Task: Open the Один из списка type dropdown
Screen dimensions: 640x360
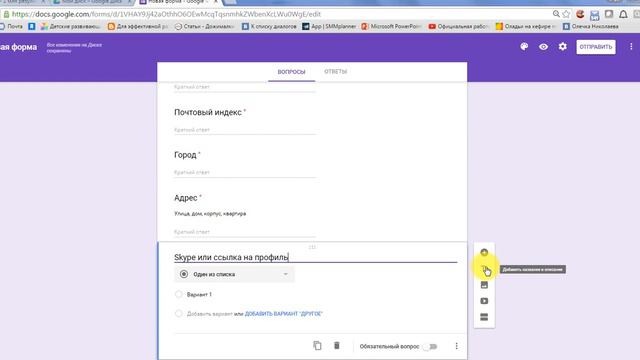Action: click(234, 274)
